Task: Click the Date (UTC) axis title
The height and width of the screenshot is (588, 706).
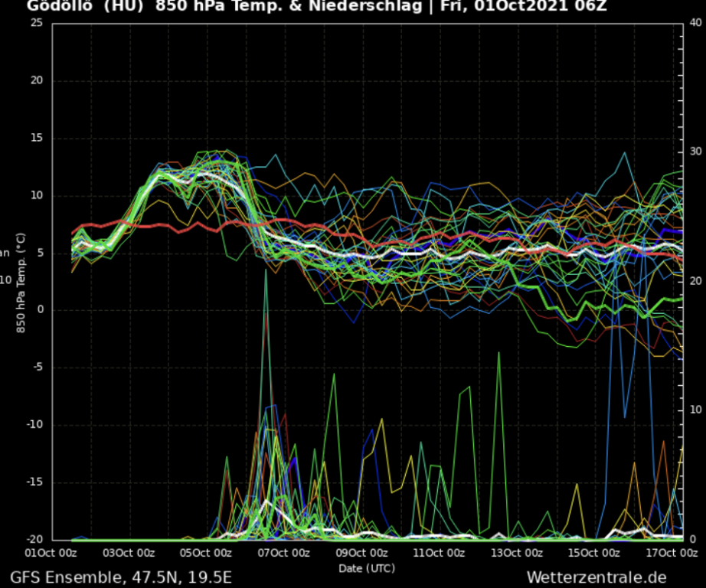Action: (367, 568)
